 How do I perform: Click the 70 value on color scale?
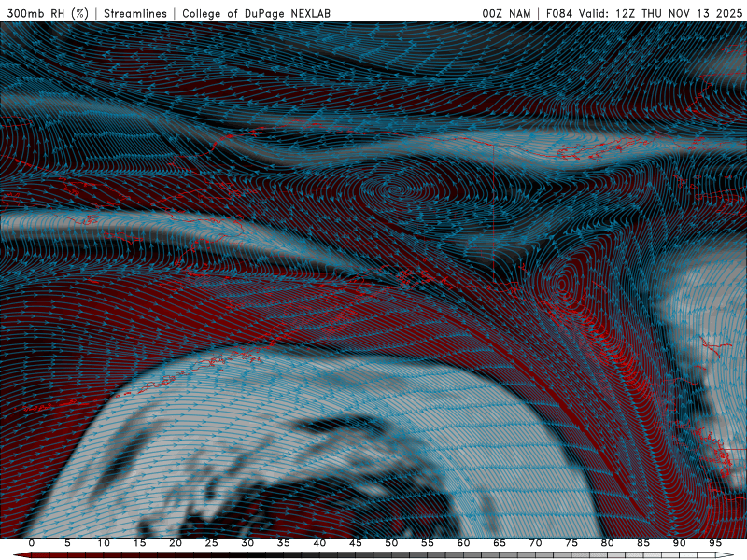point(535,543)
